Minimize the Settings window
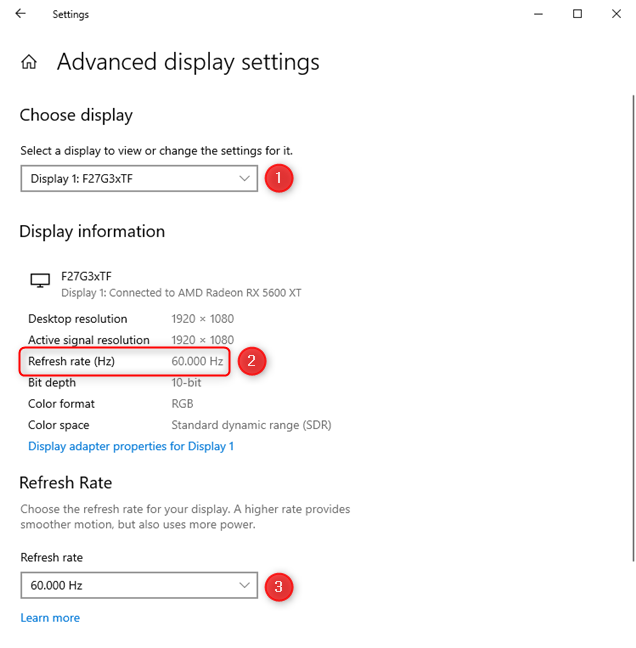Image resolution: width=636 pixels, height=648 pixels. tap(538, 14)
